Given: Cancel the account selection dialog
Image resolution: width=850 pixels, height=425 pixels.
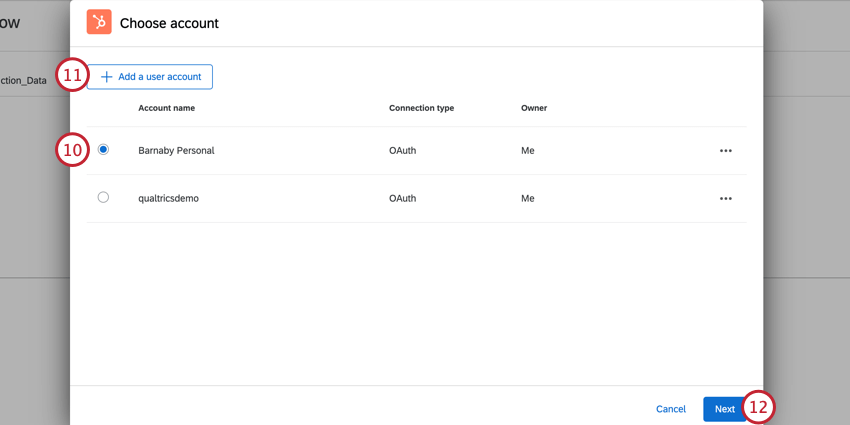Looking at the screenshot, I should click(x=670, y=409).
